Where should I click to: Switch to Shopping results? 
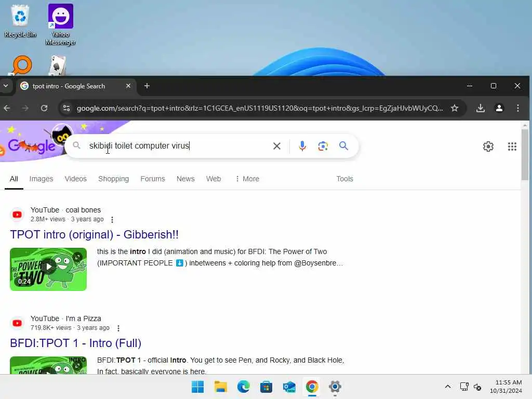113,179
